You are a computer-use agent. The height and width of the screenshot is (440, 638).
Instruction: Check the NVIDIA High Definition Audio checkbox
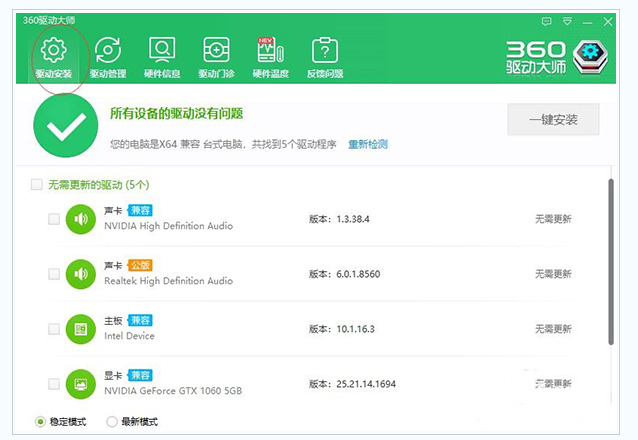54,219
